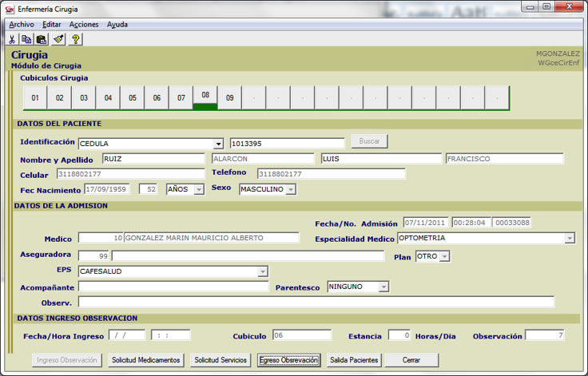The height and width of the screenshot is (376, 588).
Task: Click the Salida Pacientes button
Action: click(x=354, y=360)
